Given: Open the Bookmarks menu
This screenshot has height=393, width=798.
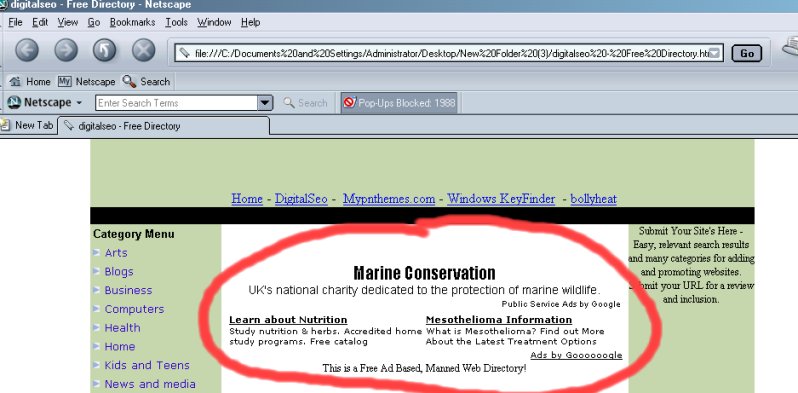Looking at the screenshot, I should (x=132, y=22).
